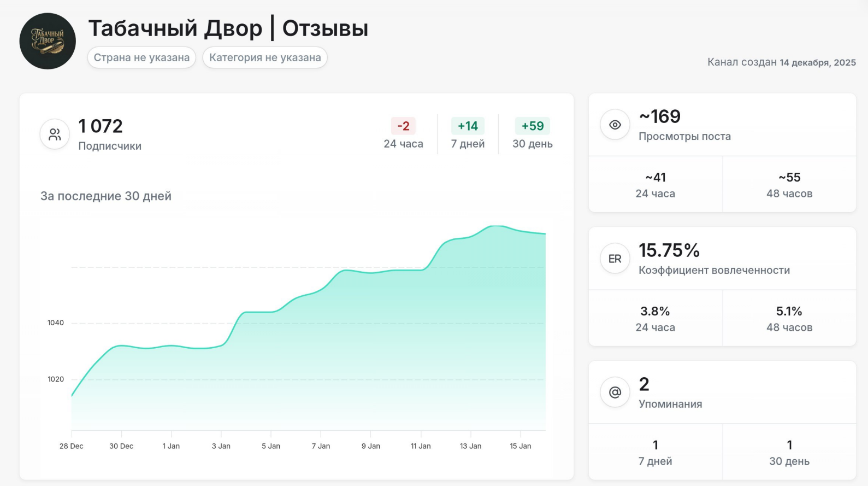Click the ~41 views 24 часа cell
The width and height of the screenshot is (868, 486).
pos(655,185)
